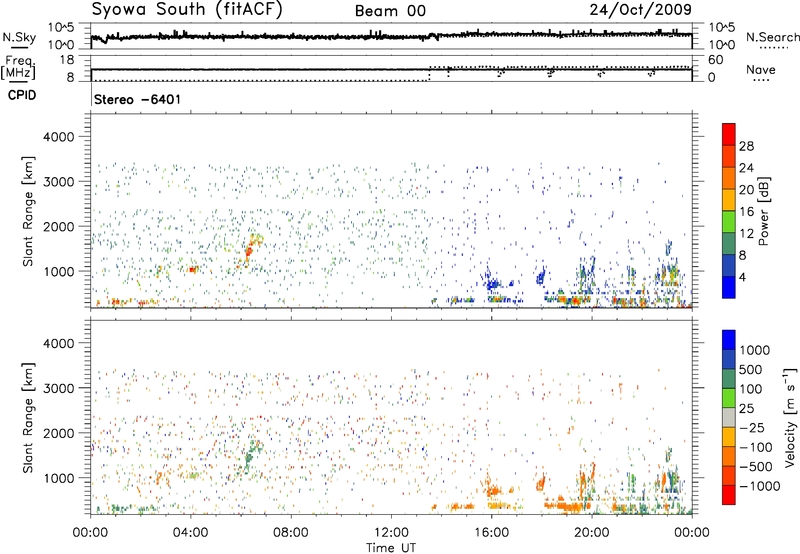800x554 pixels.
Task: Click the '1000' value on velocity scale
Action: coord(754,350)
